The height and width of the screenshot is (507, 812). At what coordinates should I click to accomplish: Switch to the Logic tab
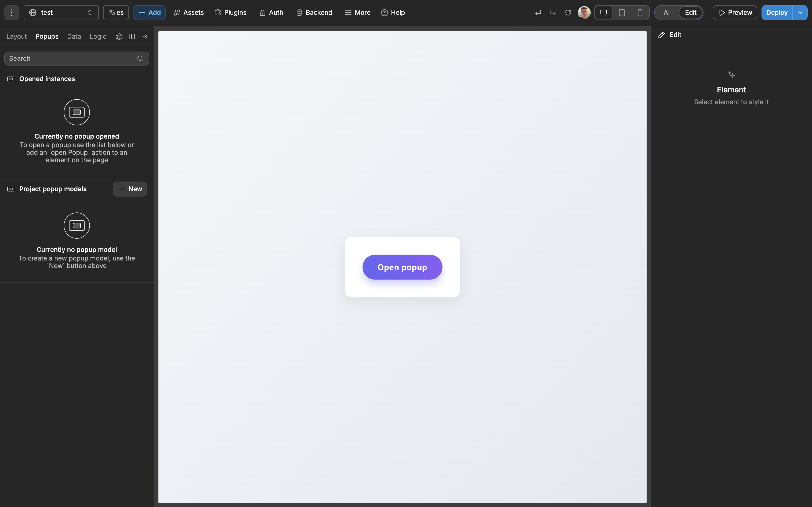tap(98, 36)
